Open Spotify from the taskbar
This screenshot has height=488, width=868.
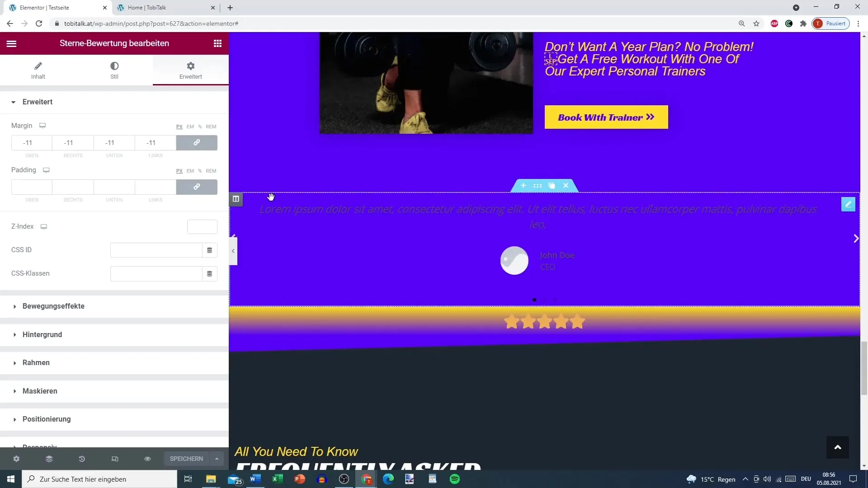[x=455, y=479]
